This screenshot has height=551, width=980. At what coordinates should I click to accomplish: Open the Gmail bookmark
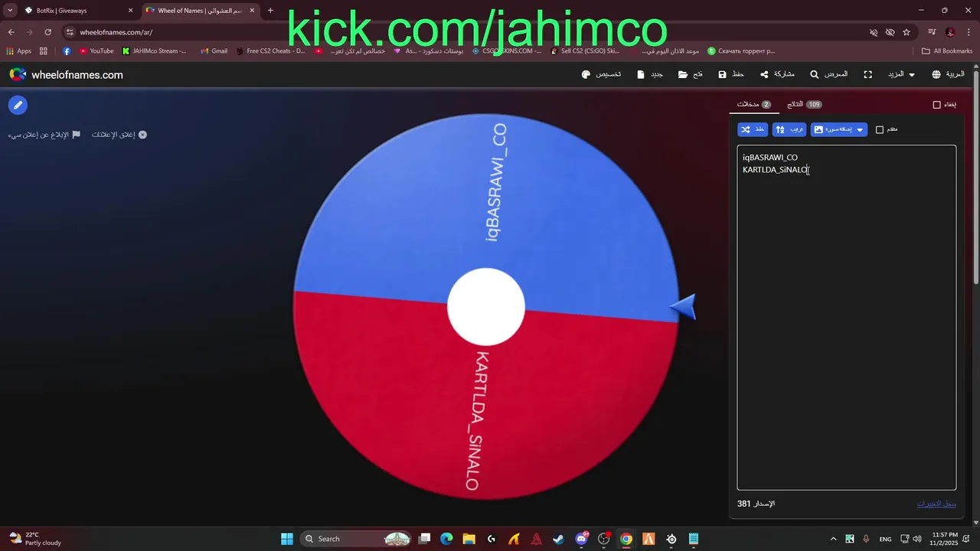pos(214,51)
